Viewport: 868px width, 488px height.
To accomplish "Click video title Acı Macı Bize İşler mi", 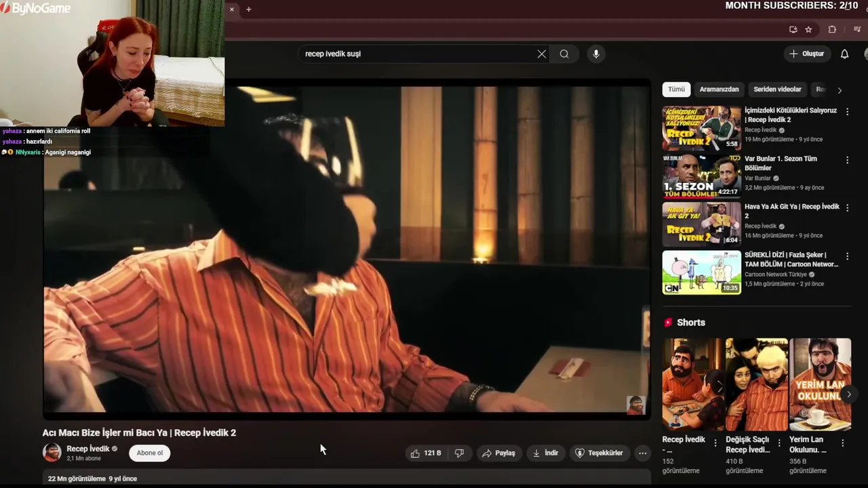I will 139,432.
